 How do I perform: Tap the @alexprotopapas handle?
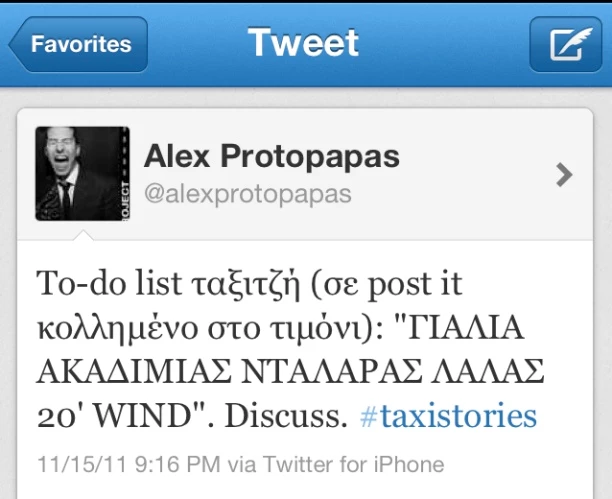[248, 194]
